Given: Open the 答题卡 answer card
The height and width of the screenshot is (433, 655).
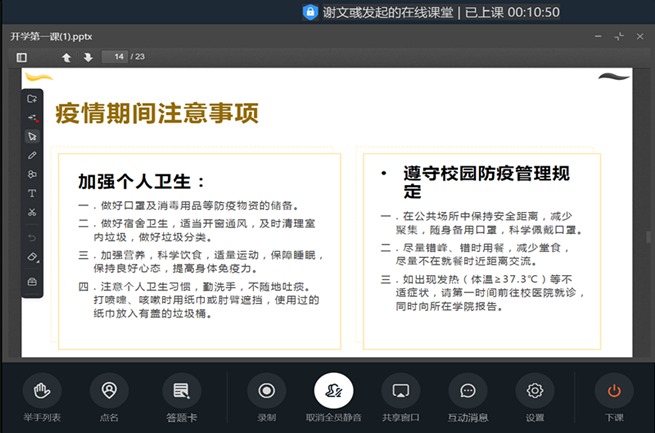Looking at the screenshot, I should point(182,398).
